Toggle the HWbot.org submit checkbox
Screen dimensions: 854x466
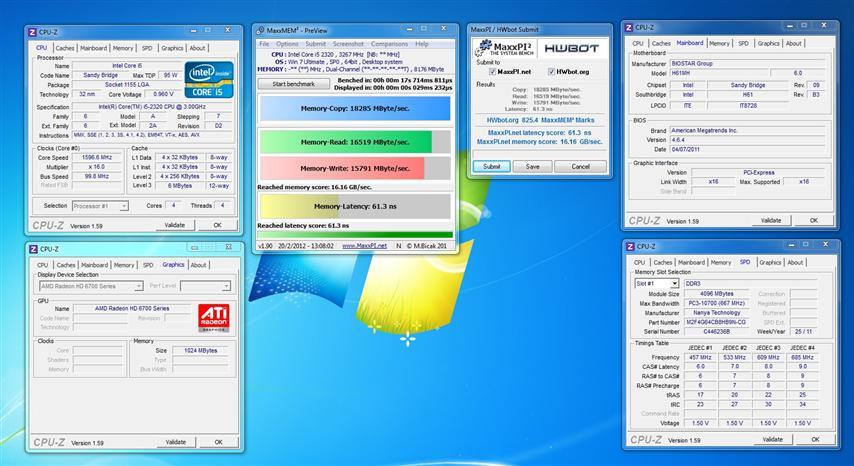pos(551,71)
